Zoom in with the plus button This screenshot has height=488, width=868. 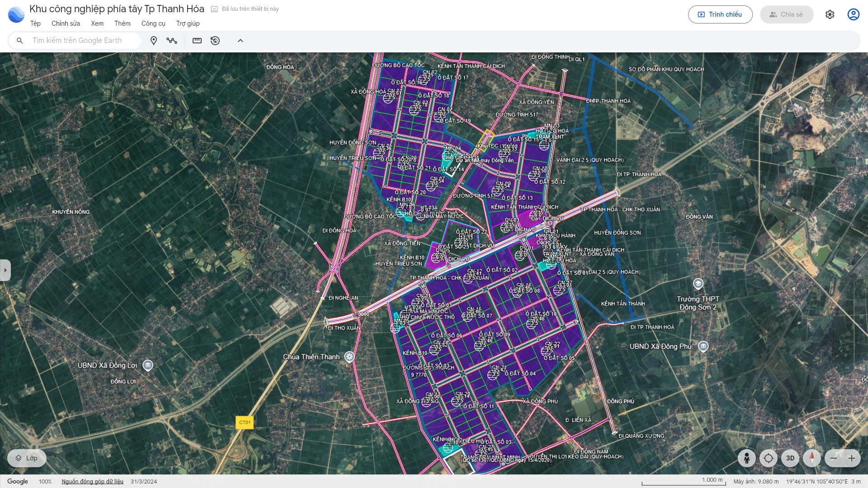coord(852,458)
